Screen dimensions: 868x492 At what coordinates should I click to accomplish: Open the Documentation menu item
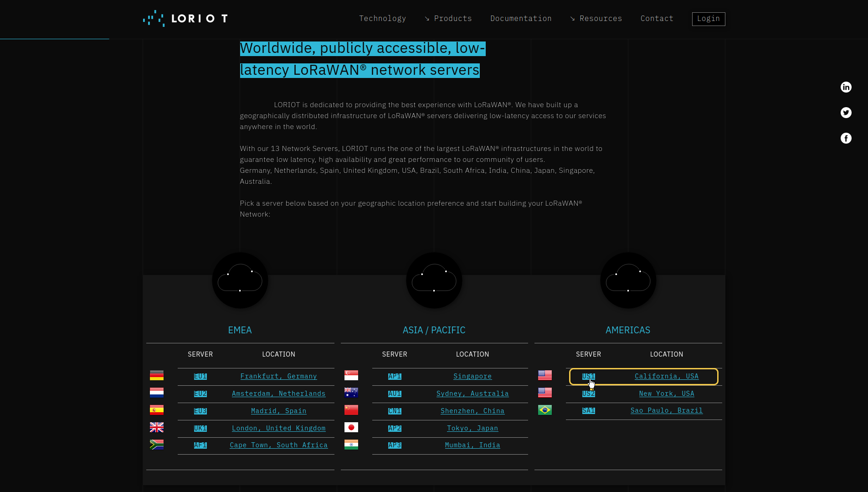coord(521,19)
